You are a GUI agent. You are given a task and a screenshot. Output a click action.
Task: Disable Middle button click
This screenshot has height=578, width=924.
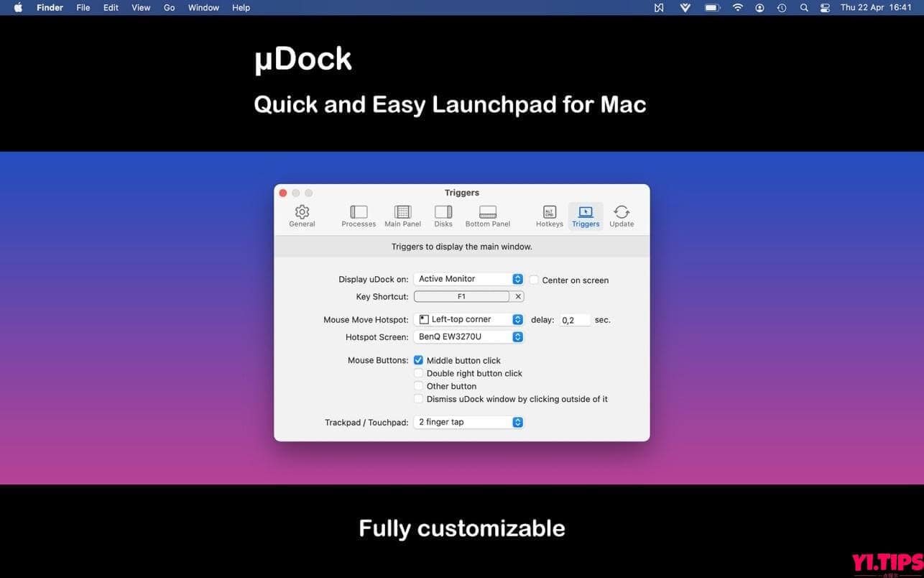pos(418,360)
